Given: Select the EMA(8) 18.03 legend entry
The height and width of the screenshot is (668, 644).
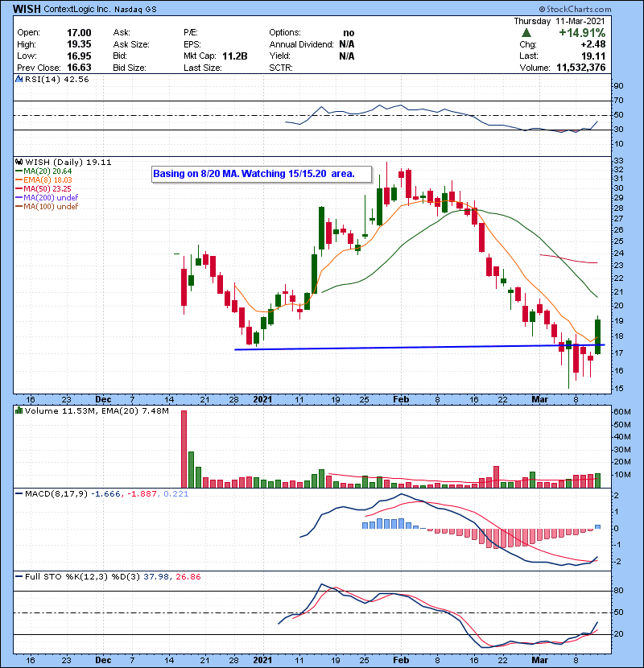Looking at the screenshot, I should pos(43,180).
